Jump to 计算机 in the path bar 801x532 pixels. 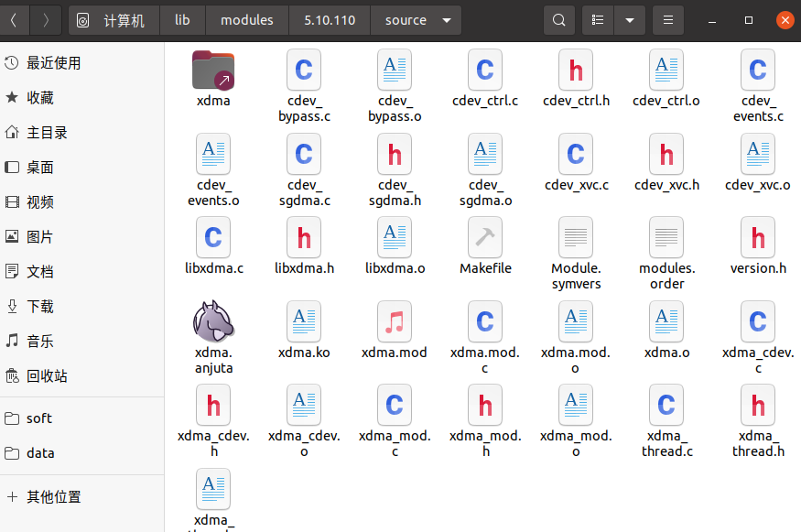click(114, 20)
